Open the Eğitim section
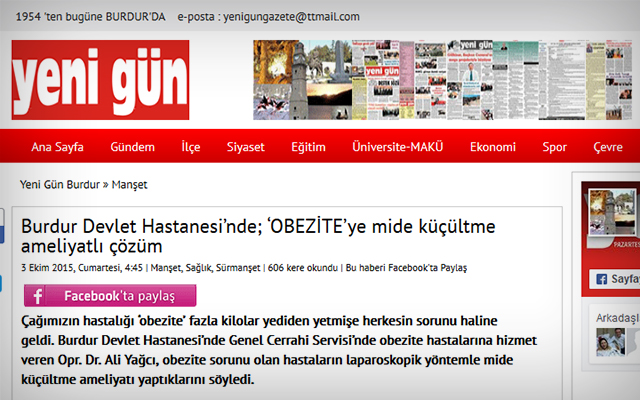Screen dimensions: 640x400 [309, 147]
